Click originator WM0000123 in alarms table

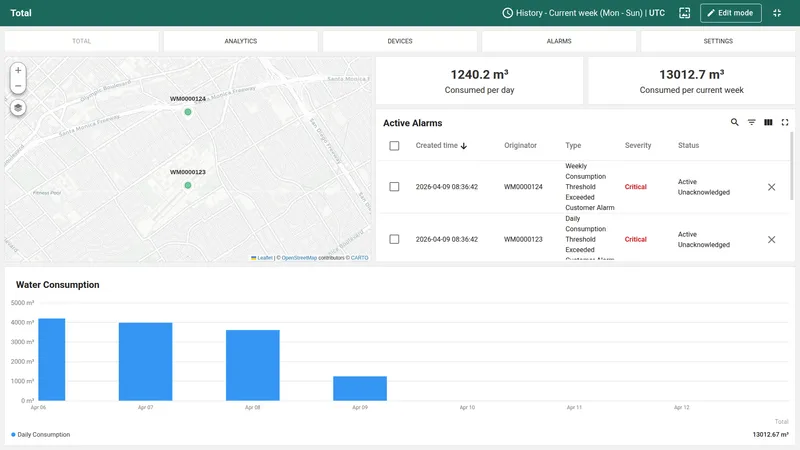point(523,239)
